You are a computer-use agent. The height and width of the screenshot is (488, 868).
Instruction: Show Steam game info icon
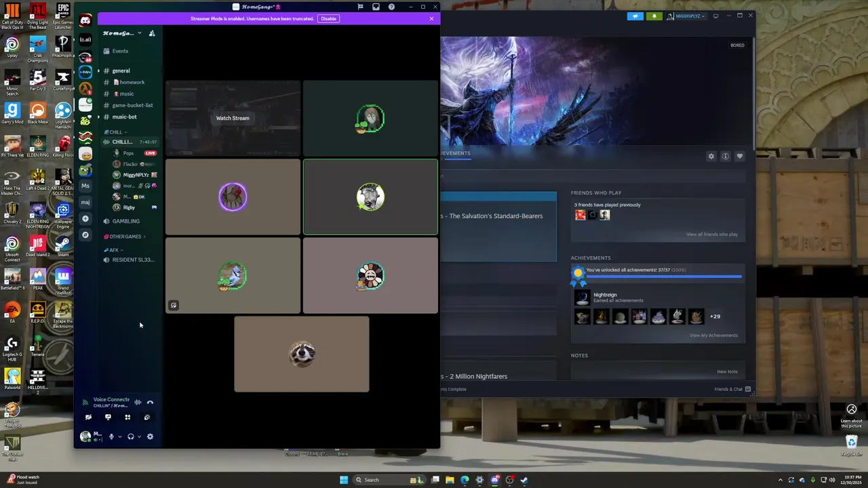coord(726,157)
